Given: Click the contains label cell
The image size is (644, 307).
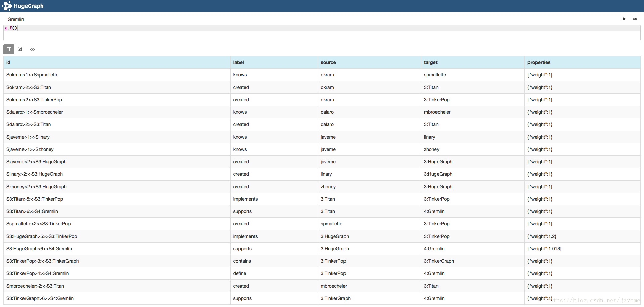Looking at the screenshot, I should 274,261.
